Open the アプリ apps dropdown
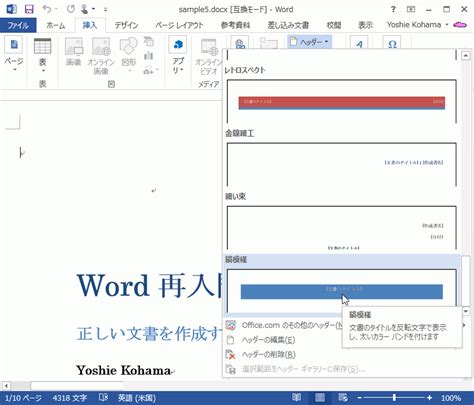The height and width of the screenshot is (405, 474). click(x=178, y=56)
